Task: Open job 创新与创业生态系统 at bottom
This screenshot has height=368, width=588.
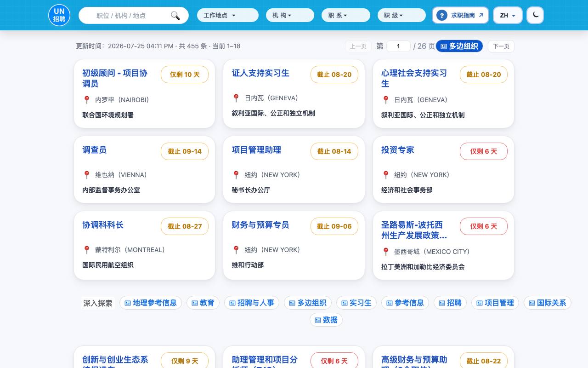Action: 115,361
